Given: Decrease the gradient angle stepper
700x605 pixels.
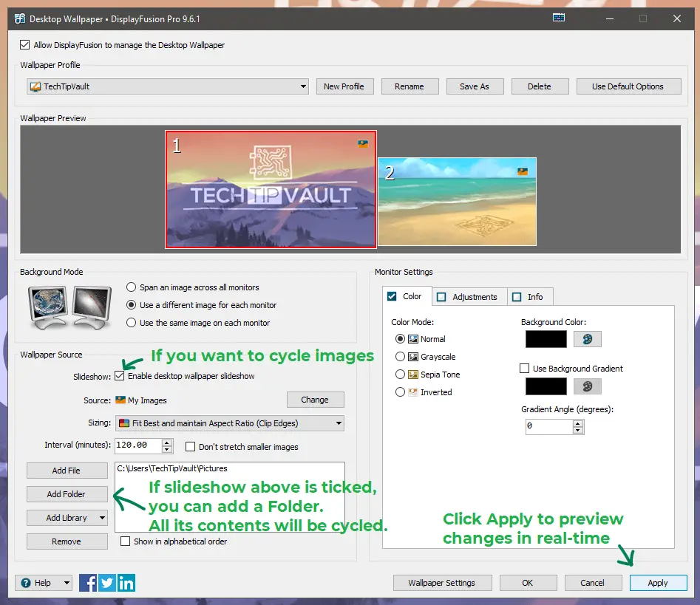Looking at the screenshot, I should point(578,430).
